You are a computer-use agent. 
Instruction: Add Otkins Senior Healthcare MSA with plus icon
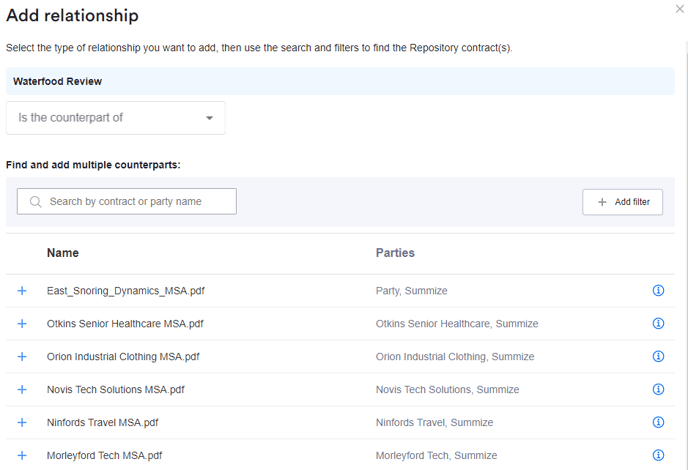(x=22, y=324)
